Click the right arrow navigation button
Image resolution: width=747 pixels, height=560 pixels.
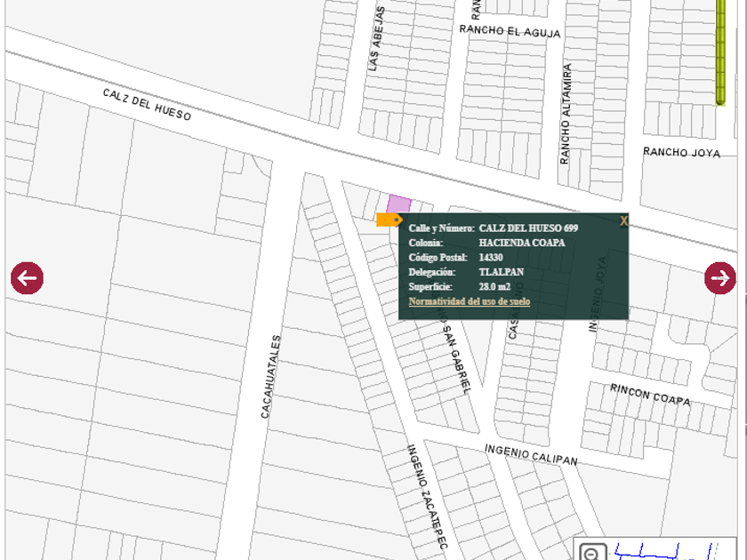click(719, 278)
